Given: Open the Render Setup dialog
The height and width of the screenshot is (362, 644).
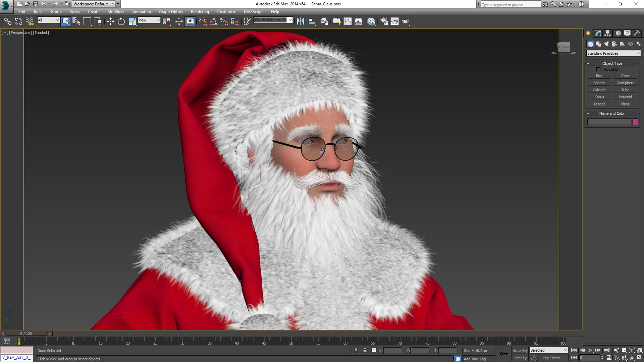Looking at the screenshot, I should (x=384, y=21).
